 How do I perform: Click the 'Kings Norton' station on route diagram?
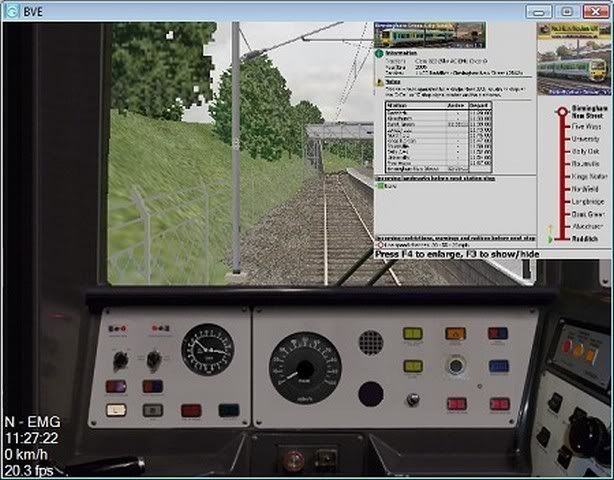point(589,177)
